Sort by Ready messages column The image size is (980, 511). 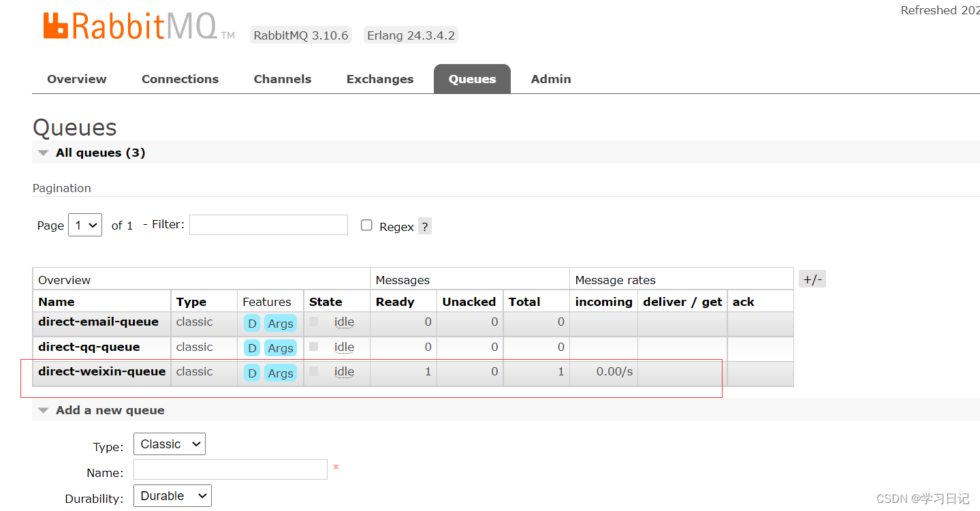(395, 302)
